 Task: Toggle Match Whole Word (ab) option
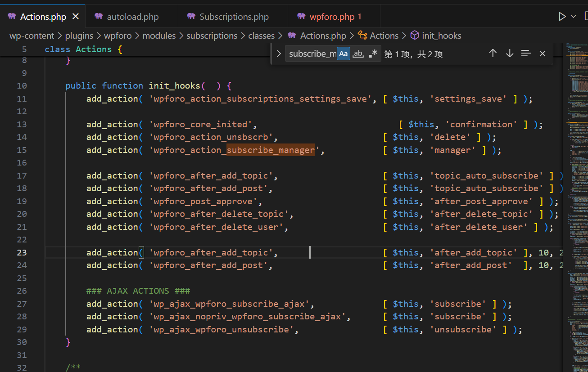tap(358, 54)
